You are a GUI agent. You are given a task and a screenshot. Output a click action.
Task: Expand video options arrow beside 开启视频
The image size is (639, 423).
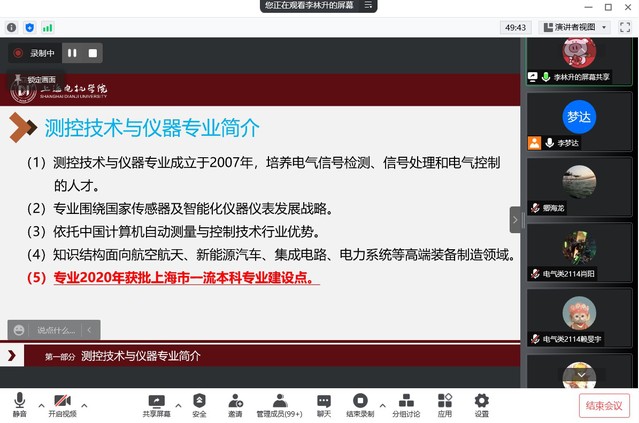pos(84,404)
